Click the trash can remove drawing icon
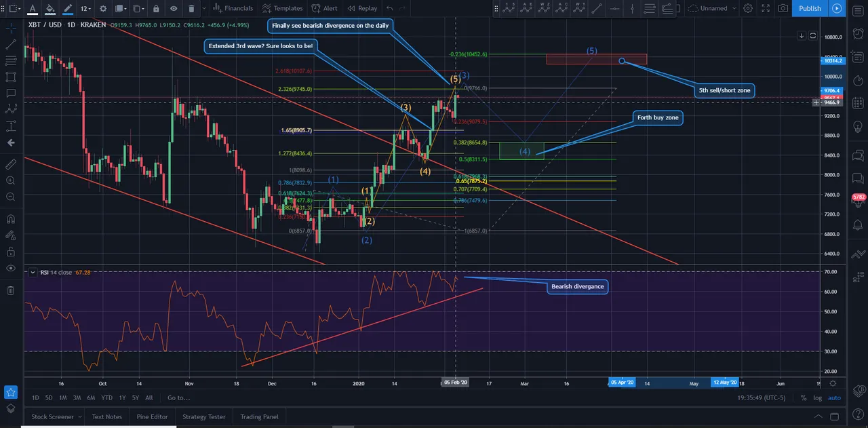Image resolution: width=868 pixels, height=428 pixels. 191,9
